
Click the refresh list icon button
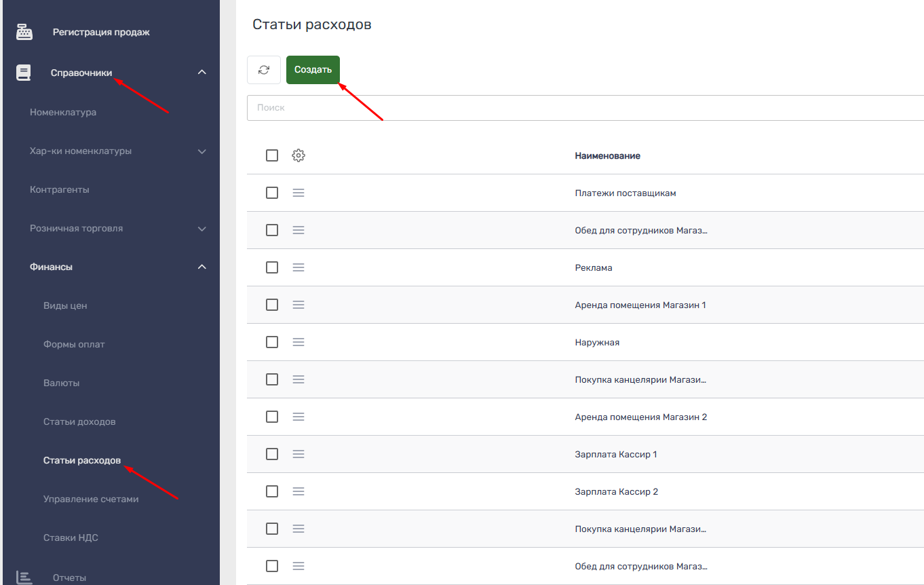click(264, 70)
